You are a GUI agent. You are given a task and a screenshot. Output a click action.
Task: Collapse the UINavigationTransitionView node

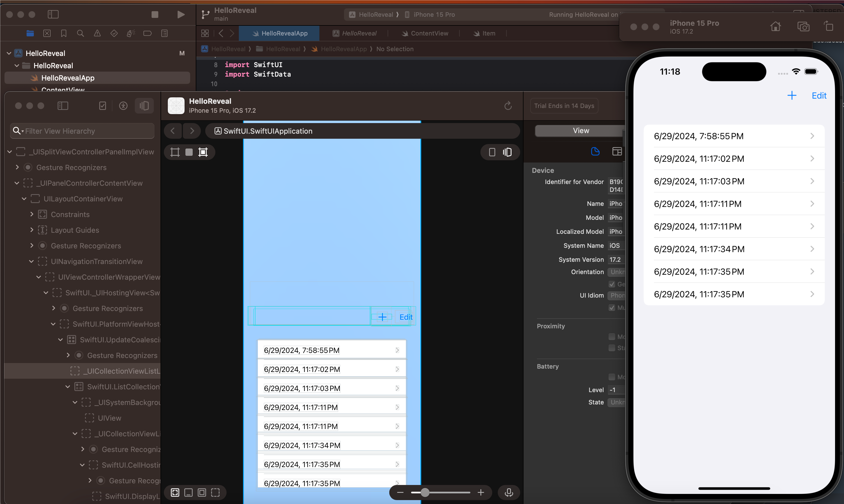click(x=31, y=262)
